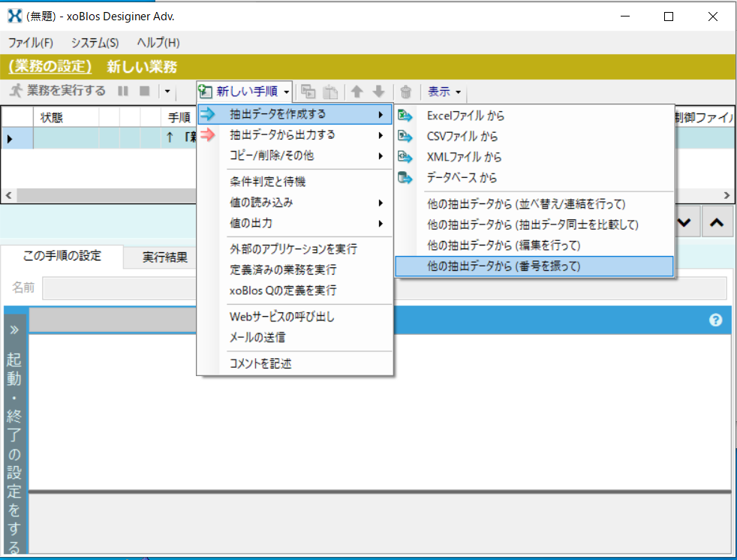Move the step down with arrow icon
The image size is (737, 560).
(x=378, y=92)
